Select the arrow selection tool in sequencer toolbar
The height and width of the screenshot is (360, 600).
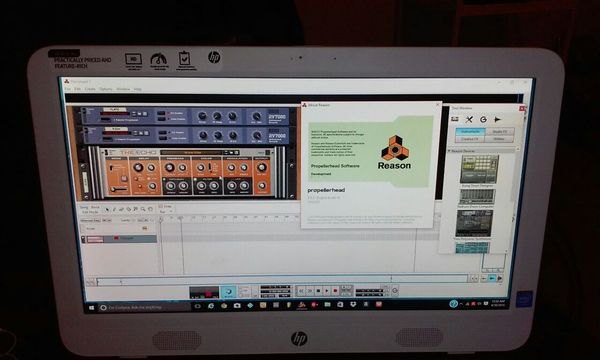107,209
